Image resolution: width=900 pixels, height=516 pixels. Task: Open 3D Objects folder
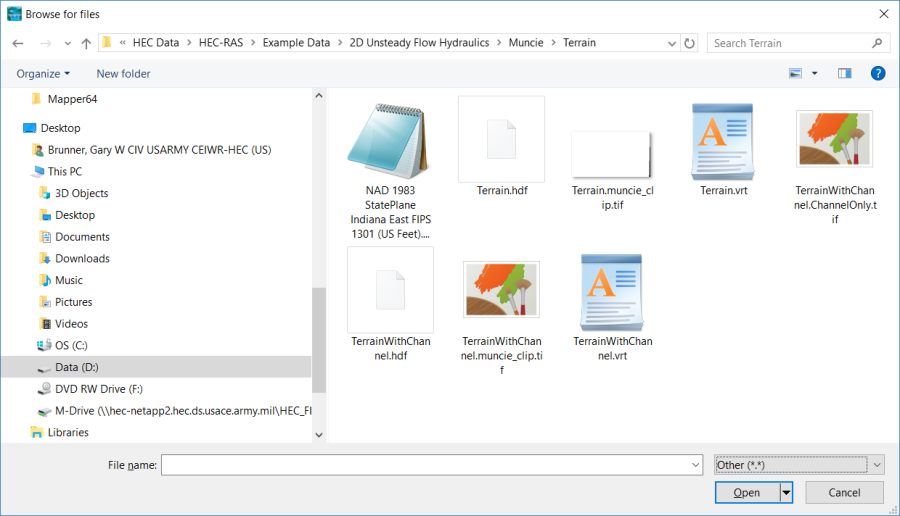(x=81, y=193)
